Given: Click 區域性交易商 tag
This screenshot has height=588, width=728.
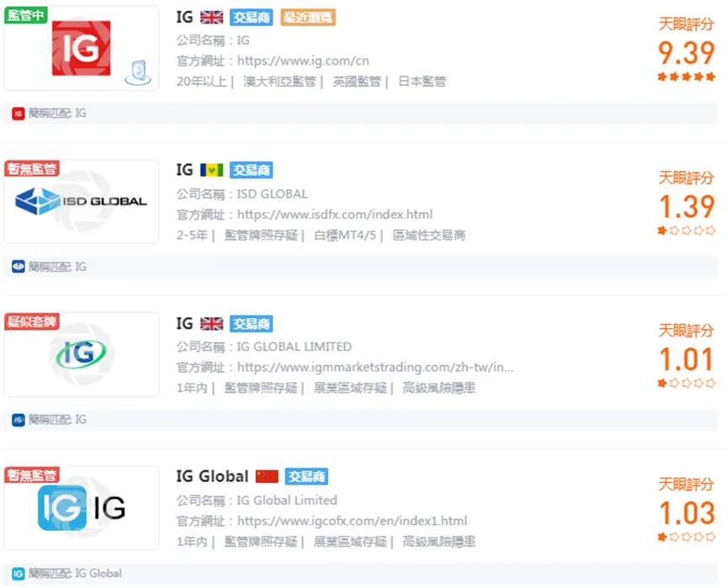Looking at the screenshot, I should pyautogui.click(x=429, y=236).
